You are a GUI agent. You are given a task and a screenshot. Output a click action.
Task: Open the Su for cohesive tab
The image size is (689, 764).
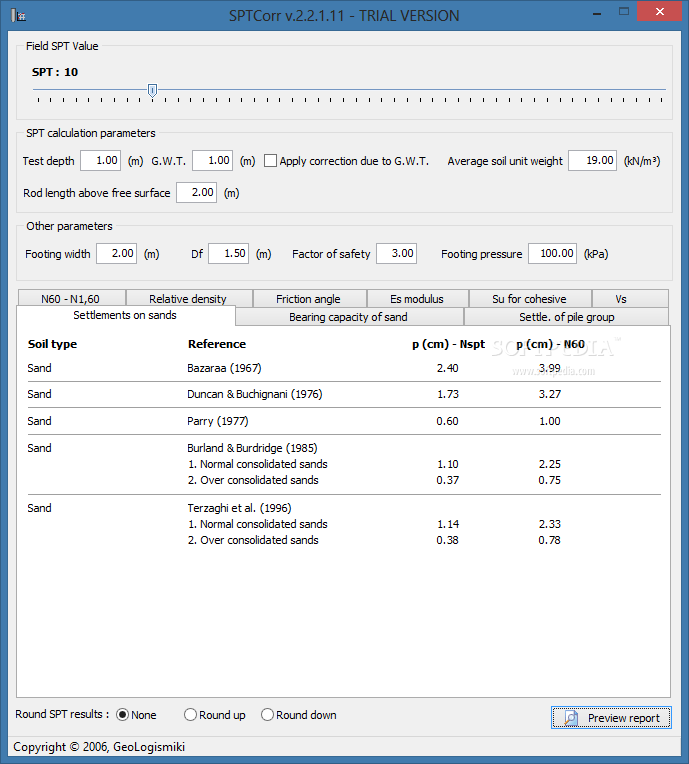pyautogui.click(x=530, y=299)
